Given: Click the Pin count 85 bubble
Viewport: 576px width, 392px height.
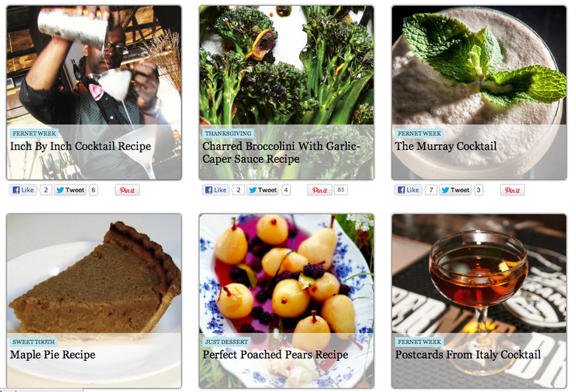Looking at the screenshot, I should point(340,190).
